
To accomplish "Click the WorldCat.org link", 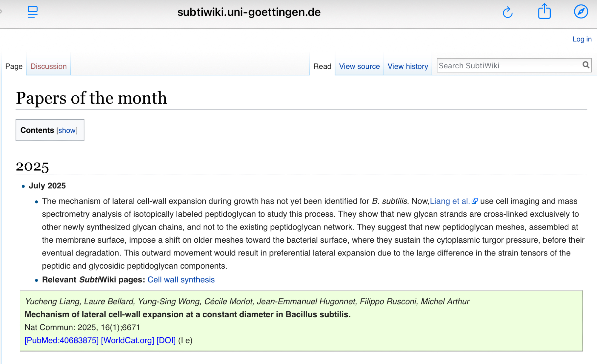I will click(127, 340).
